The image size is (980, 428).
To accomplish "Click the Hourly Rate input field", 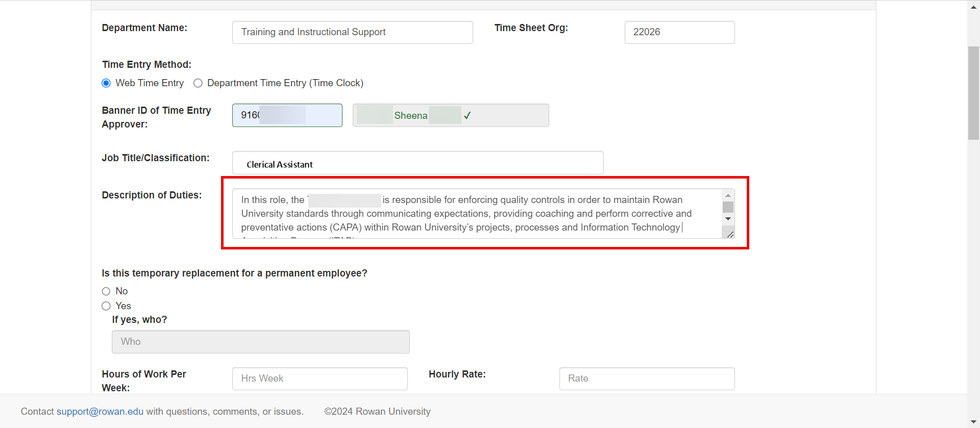I will (x=647, y=379).
